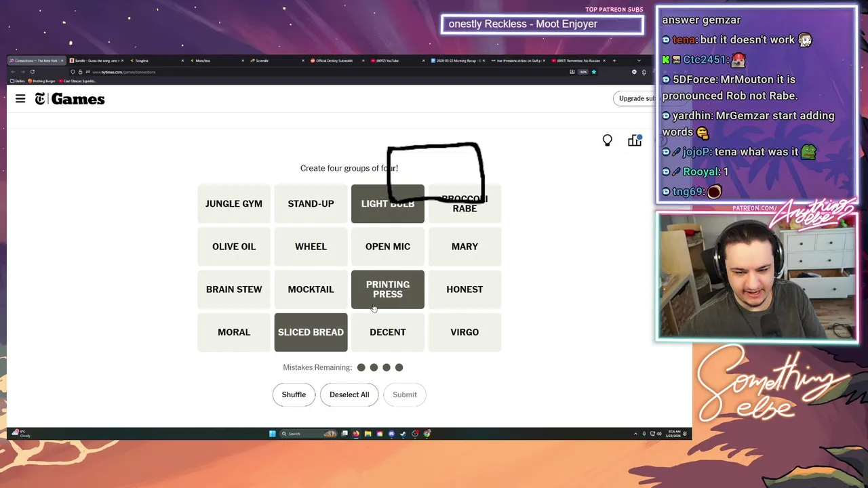Select the OLIVE OIL tile
This screenshot has height=488, width=868.
pos(234,246)
